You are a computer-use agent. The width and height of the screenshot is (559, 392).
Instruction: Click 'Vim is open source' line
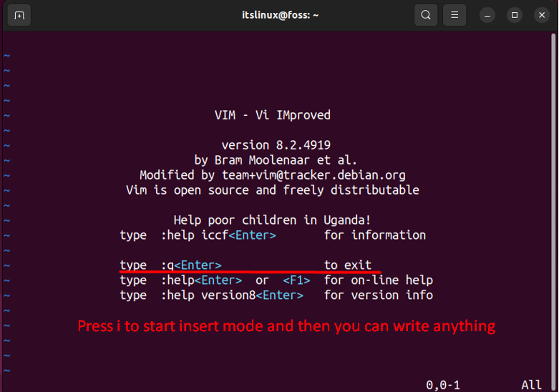pos(273,190)
